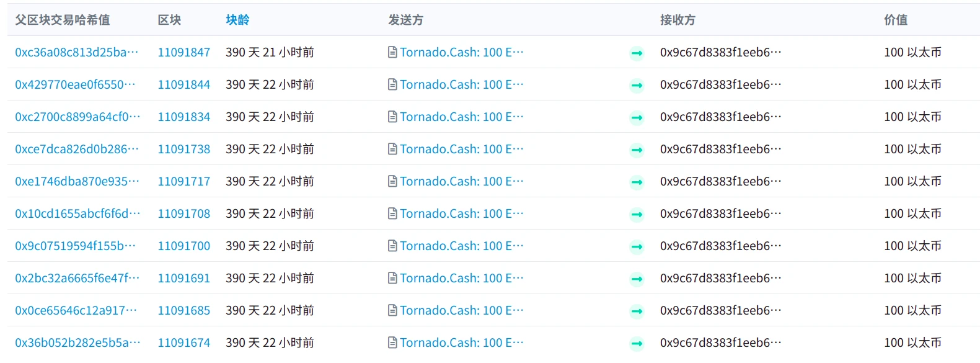The height and width of the screenshot is (363, 980).
Task: Select receiver 0x9c67d8383f1eeb6 in block 11091674 row
Action: click(x=721, y=343)
